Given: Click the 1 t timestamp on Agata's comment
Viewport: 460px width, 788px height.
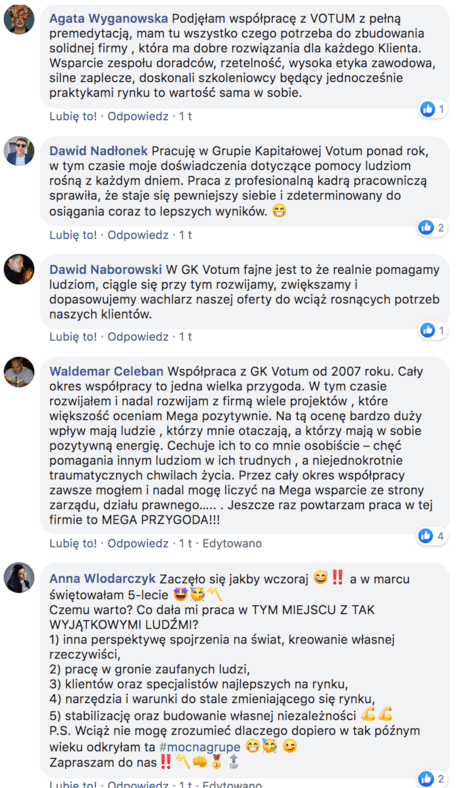Looking at the screenshot, I should (186, 117).
